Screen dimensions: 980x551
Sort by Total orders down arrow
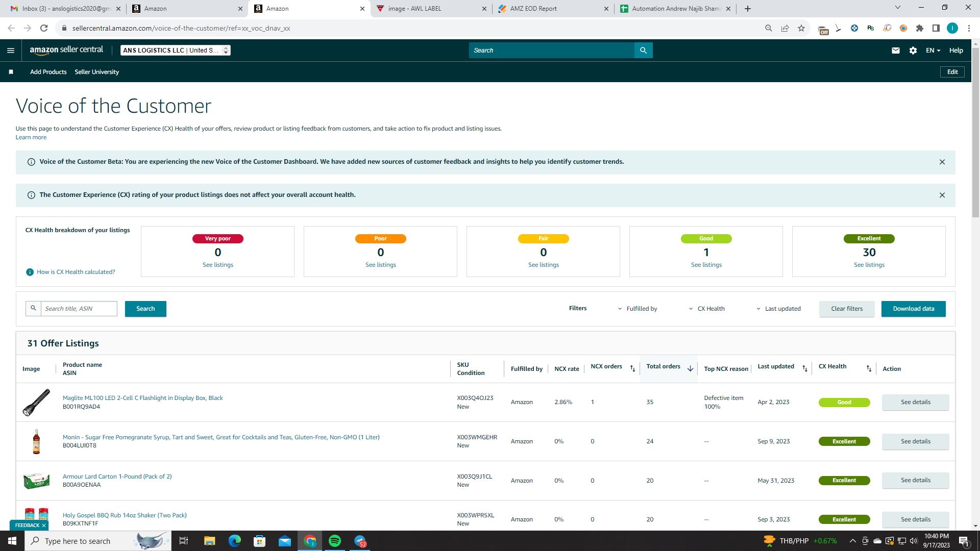pyautogui.click(x=690, y=368)
